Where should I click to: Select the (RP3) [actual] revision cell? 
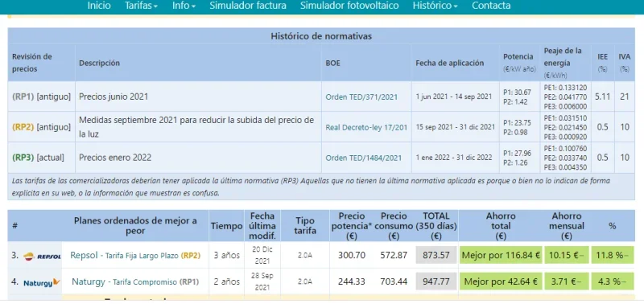pyautogui.click(x=41, y=158)
